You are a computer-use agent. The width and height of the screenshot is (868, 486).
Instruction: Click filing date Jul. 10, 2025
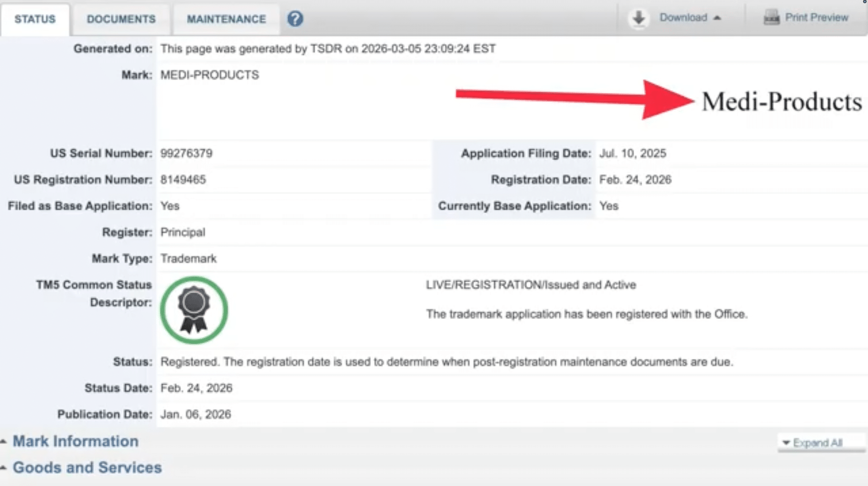(x=632, y=153)
